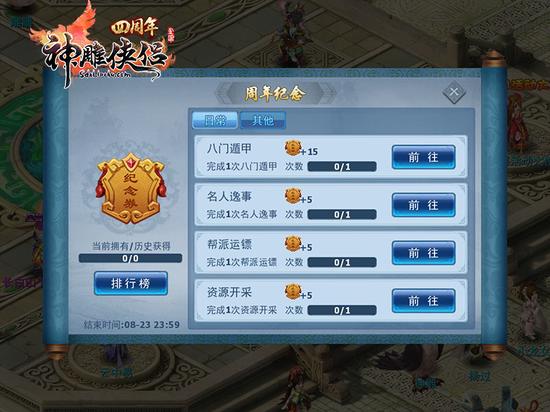
Task: Click the coin icon beside 八门遁甲 reward
Action: coord(293,148)
